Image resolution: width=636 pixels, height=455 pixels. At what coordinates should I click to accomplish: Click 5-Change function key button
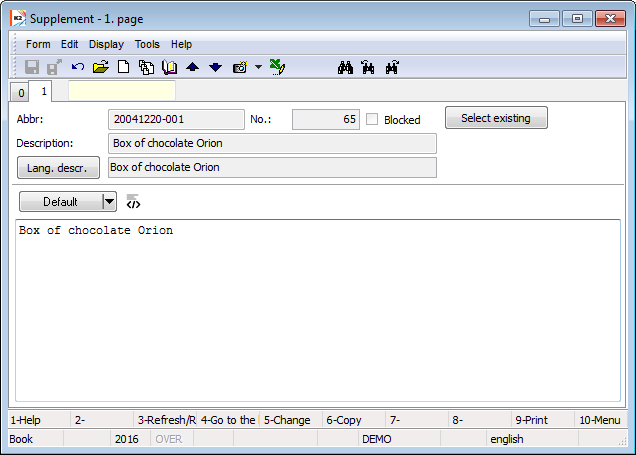291,420
